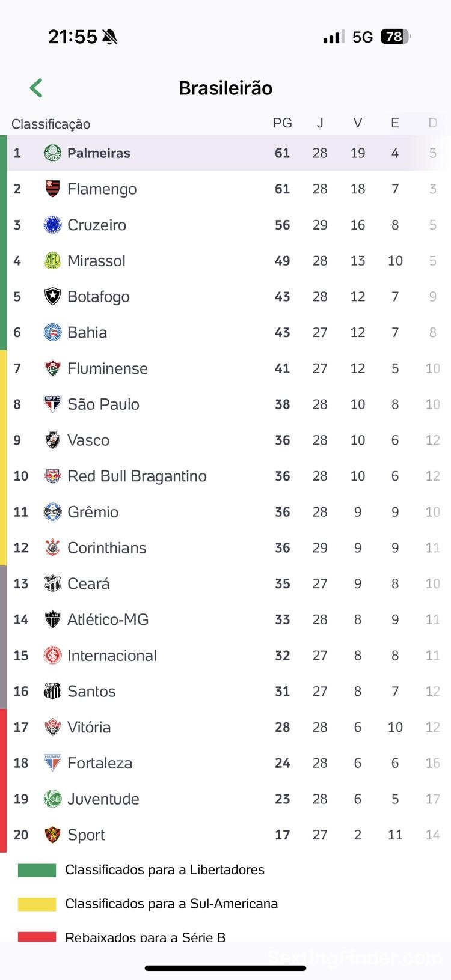Tap the battery indicator in status bar
Screen dimensions: 451x980
click(394, 37)
